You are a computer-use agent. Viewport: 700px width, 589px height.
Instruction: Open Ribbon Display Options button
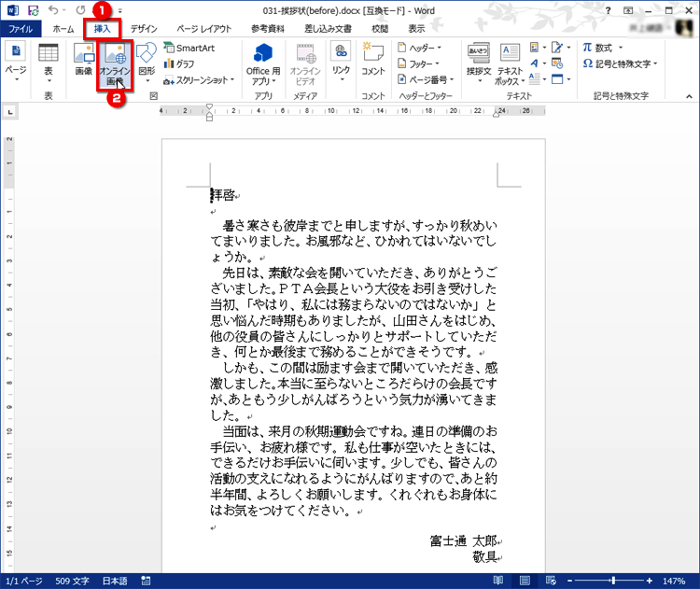pos(628,10)
